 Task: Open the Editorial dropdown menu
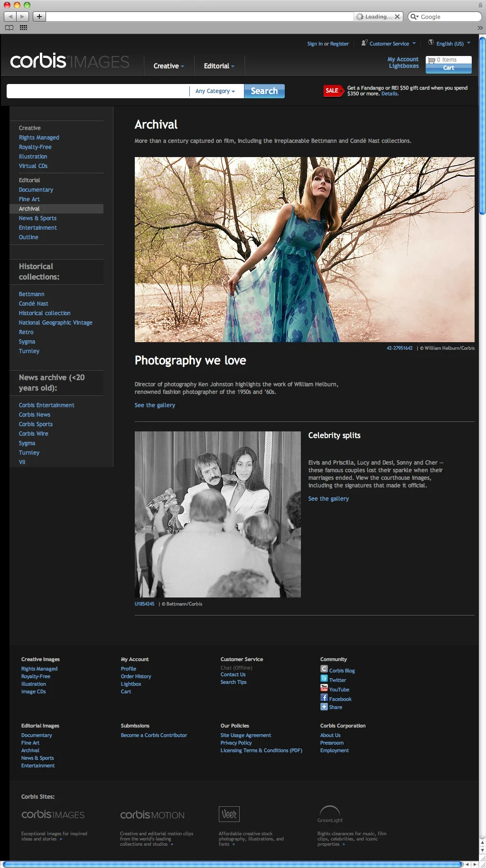(219, 66)
